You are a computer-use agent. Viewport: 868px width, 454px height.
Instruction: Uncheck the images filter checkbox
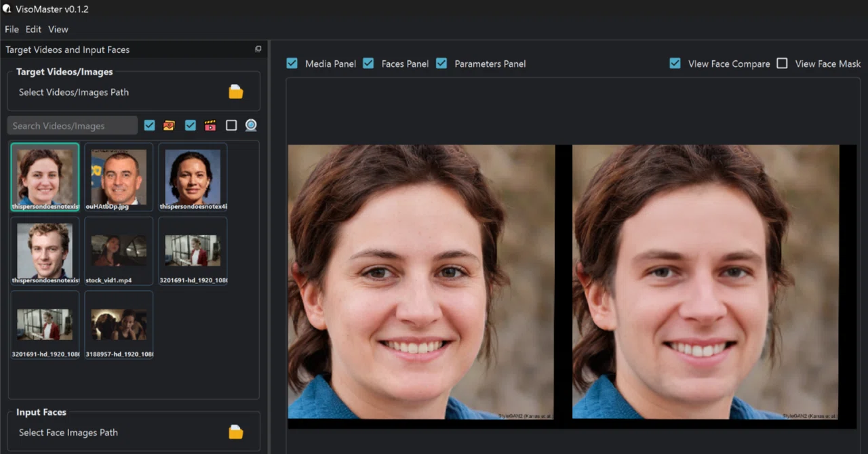[149, 125]
